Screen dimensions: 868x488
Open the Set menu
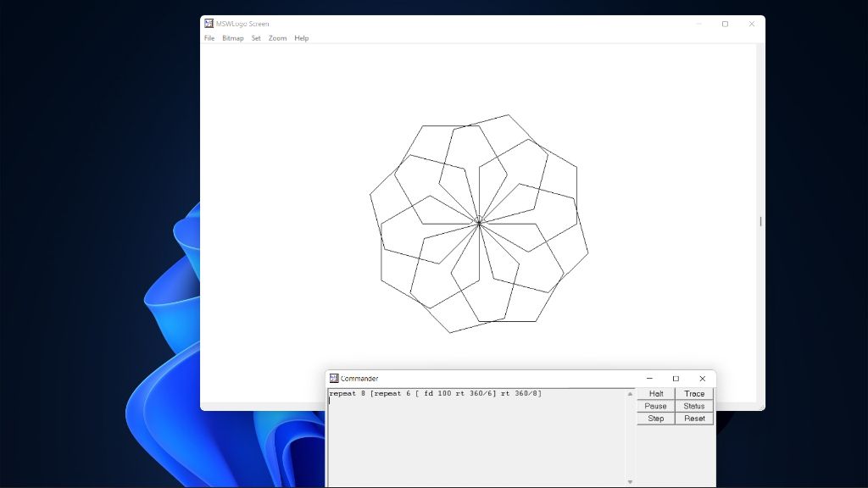tap(256, 38)
